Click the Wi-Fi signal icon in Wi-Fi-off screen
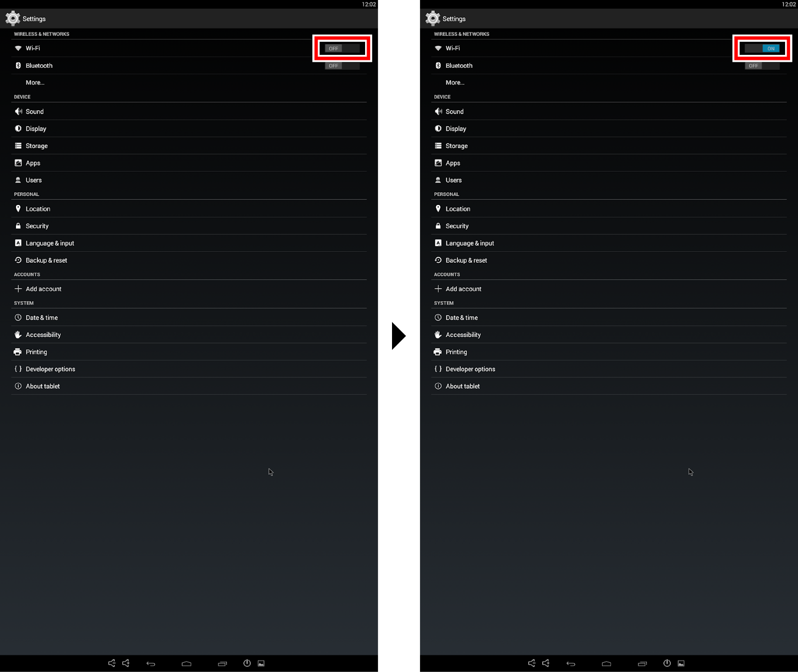 point(18,48)
